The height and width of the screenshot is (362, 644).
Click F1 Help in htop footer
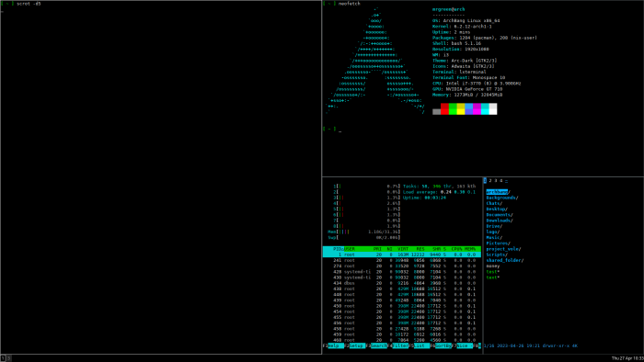(x=333, y=345)
